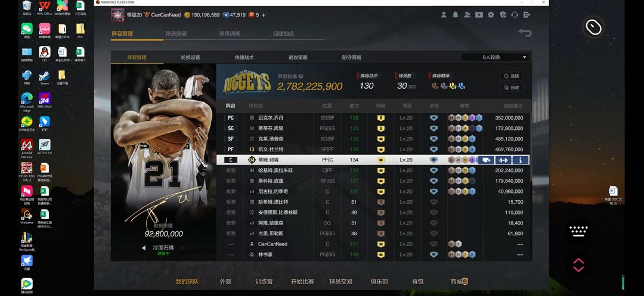Click the left arrow beside 冷面石佛
This screenshot has width=644, height=296.
click(x=144, y=248)
